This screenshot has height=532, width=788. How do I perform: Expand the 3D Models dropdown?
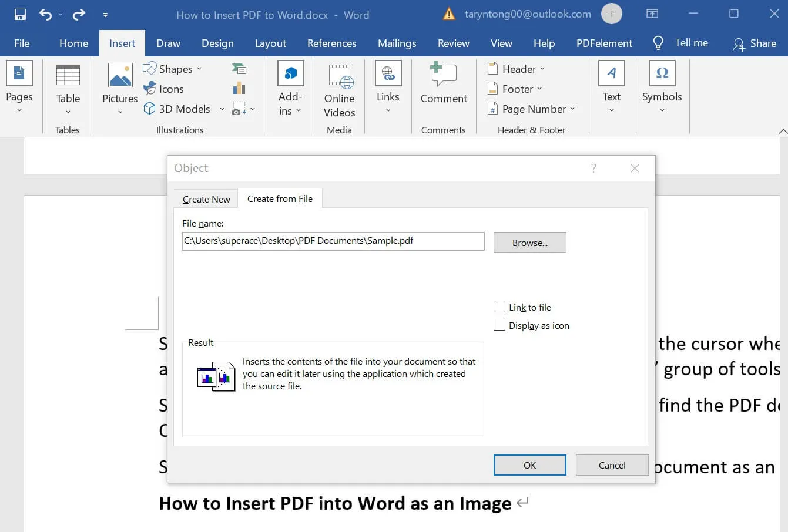(222, 109)
